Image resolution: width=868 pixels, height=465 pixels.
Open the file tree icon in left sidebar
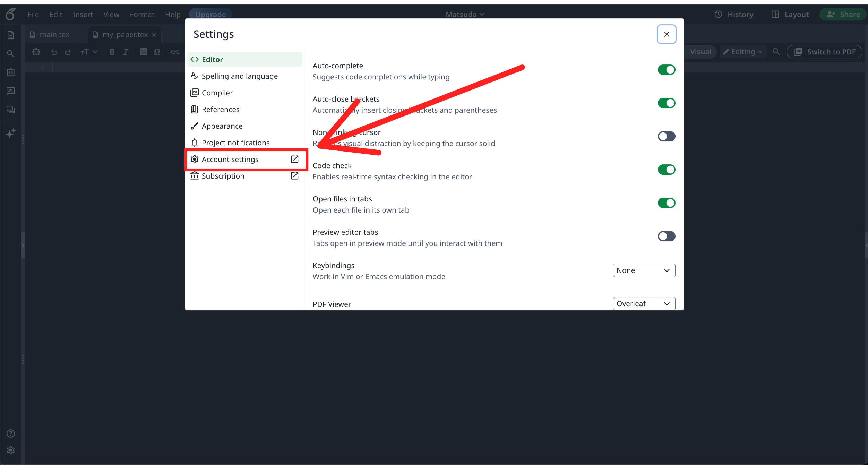11,35
